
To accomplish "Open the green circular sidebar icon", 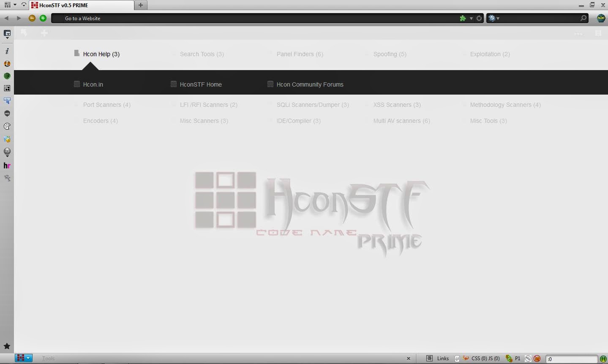I will [x=7, y=76].
